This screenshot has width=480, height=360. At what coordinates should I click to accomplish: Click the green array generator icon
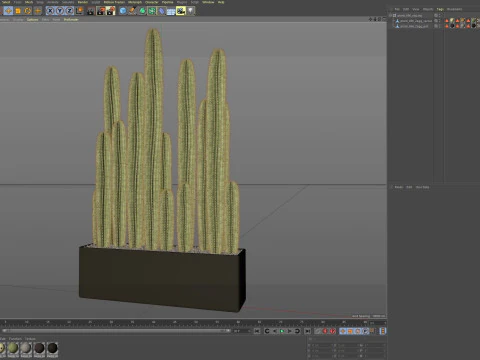point(152,11)
